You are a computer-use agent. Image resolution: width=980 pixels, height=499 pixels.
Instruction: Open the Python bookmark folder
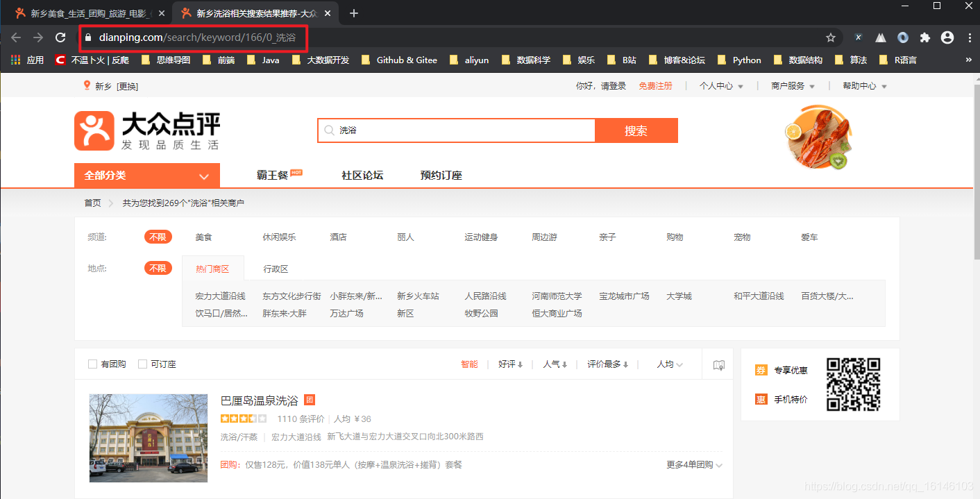[x=739, y=60]
